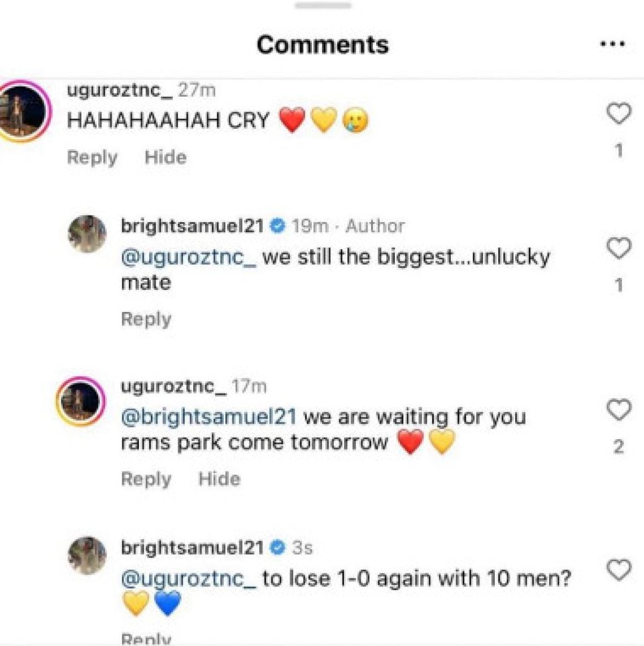Screen dimensions: 644x646
Task: Hide the HAHAHAAHAH CRY comment
Action: [166, 157]
